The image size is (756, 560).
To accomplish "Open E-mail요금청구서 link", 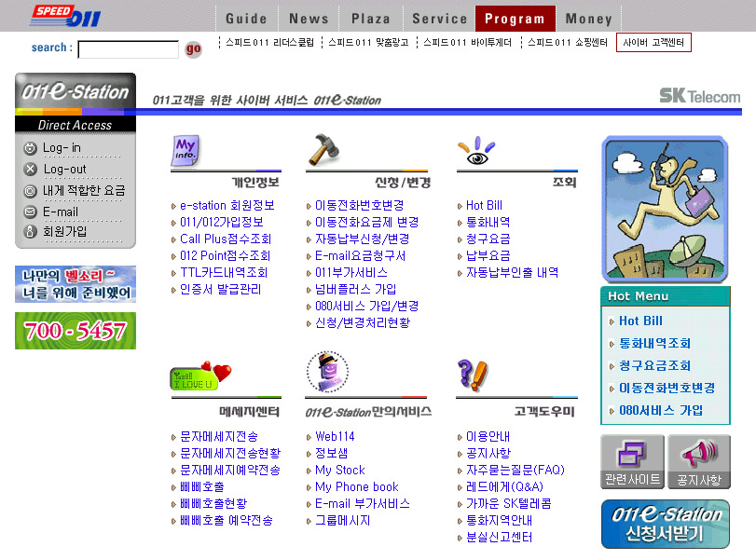I will (360, 256).
